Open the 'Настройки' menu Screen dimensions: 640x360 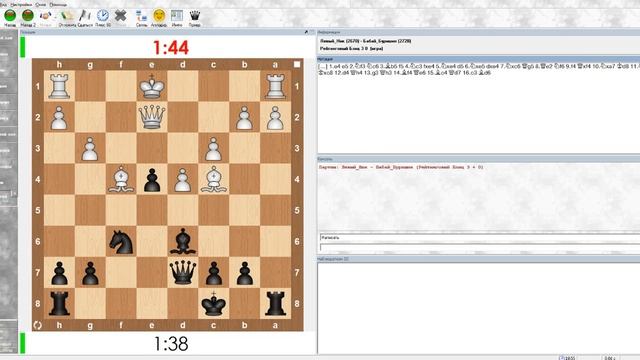[x=21, y=4]
